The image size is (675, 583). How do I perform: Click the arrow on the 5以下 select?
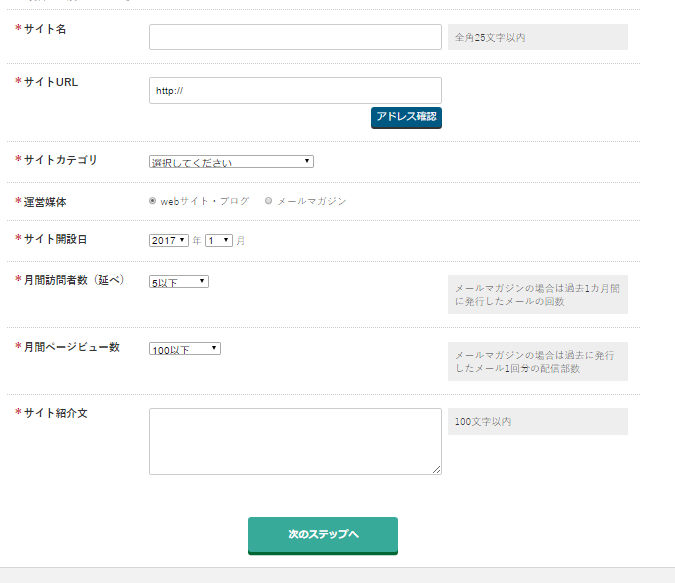pos(202,281)
